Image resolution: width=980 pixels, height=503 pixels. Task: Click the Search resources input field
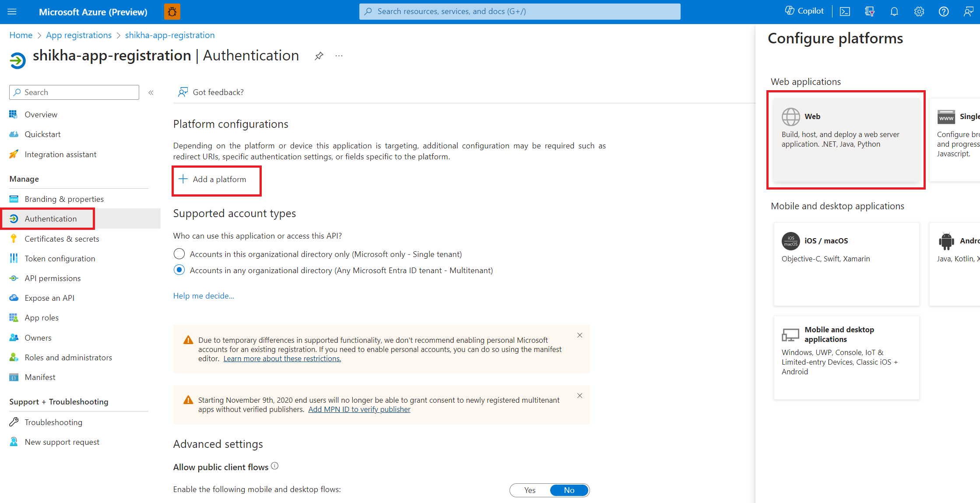point(521,11)
